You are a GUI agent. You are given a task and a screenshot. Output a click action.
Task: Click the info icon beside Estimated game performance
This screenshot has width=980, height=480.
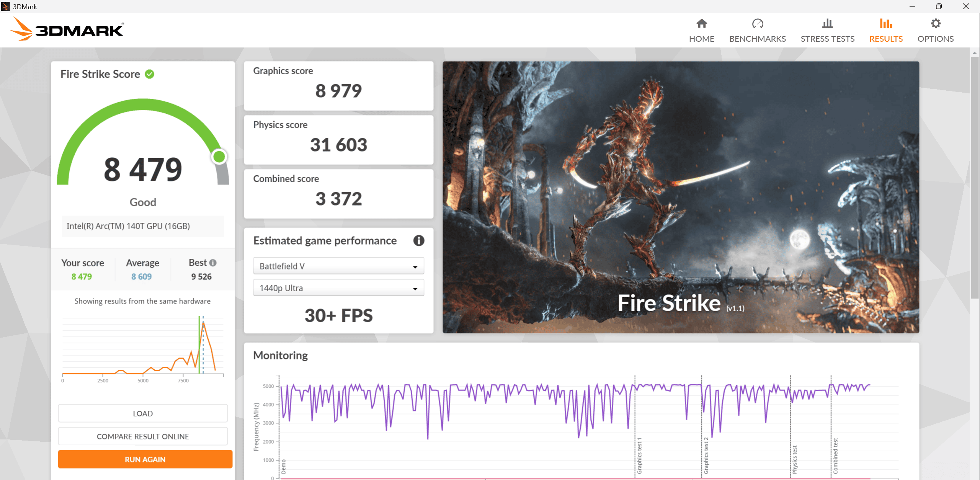(419, 241)
